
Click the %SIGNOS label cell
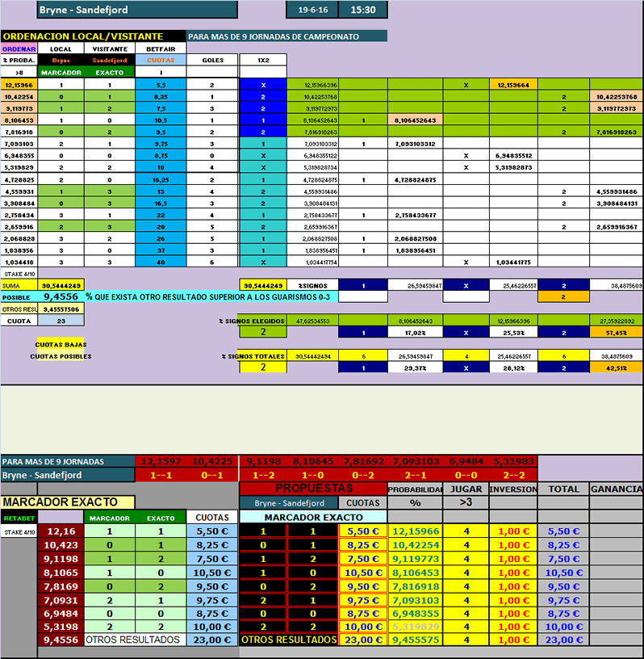tap(312, 285)
